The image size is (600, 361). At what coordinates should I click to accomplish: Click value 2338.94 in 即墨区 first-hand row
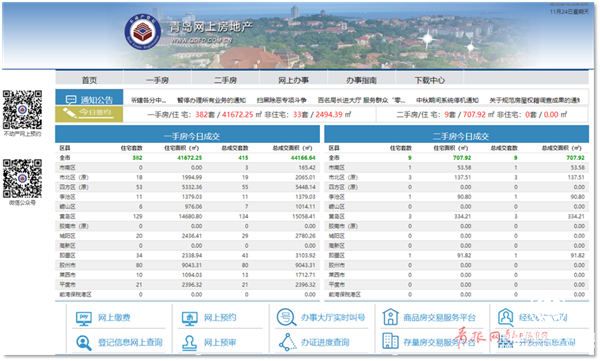pos(192,255)
